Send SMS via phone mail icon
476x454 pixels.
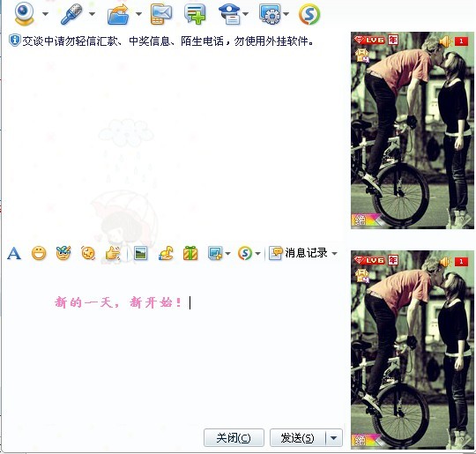(161, 14)
